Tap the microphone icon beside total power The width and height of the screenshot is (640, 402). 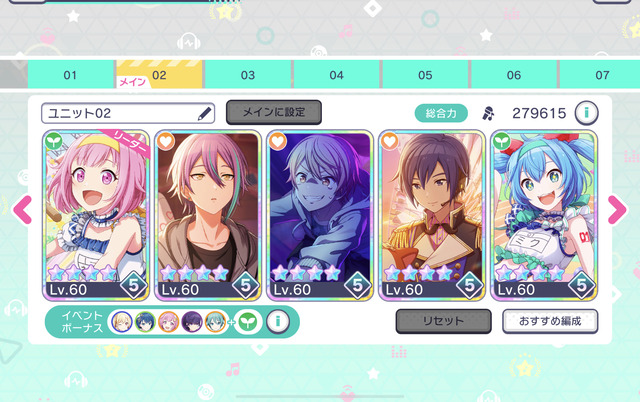point(488,113)
